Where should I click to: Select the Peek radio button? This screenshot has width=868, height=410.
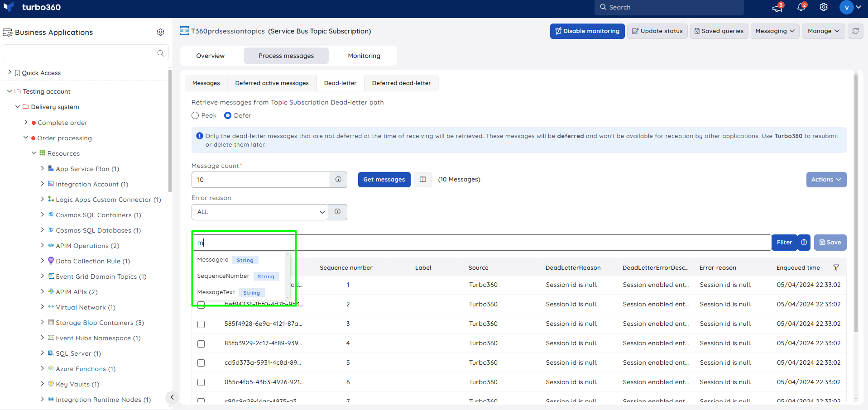(x=195, y=115)
